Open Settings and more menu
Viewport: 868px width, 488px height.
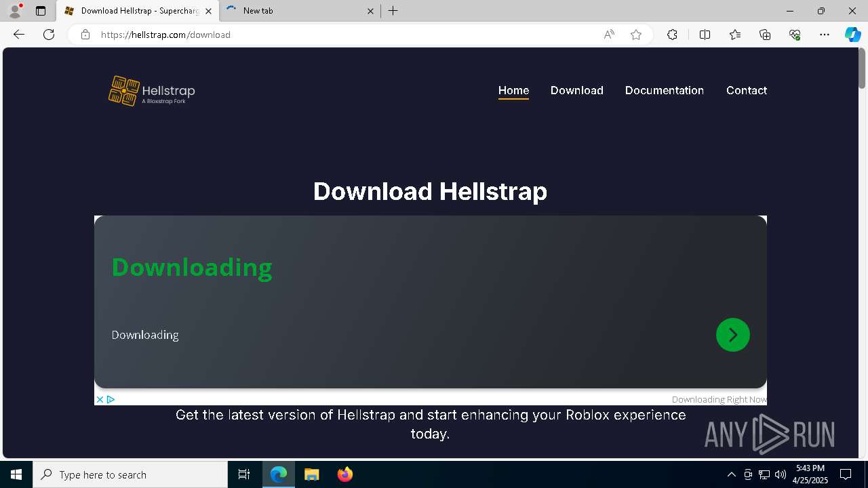tap(825, 35)
